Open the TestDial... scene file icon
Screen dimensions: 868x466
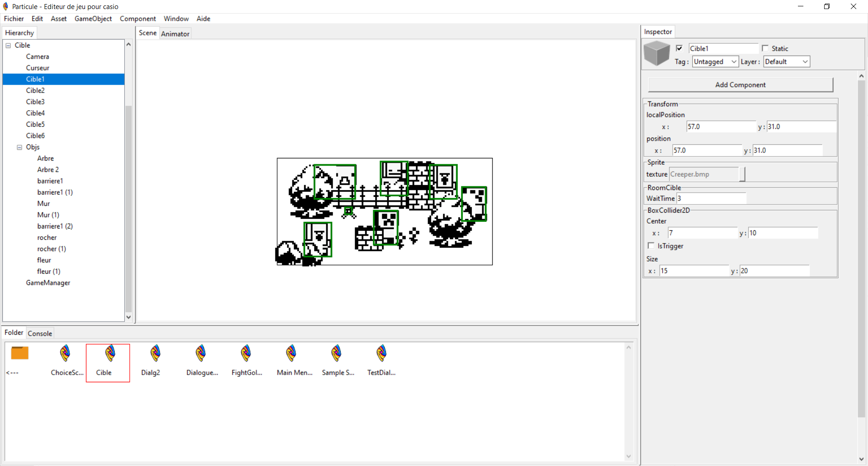click(382, 353)
